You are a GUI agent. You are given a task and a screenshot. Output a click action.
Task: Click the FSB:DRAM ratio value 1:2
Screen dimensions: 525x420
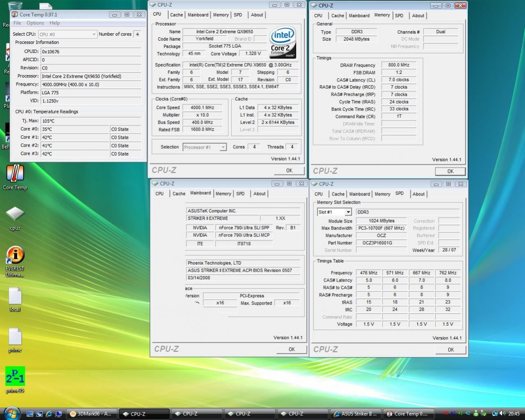tap(399, 72)
